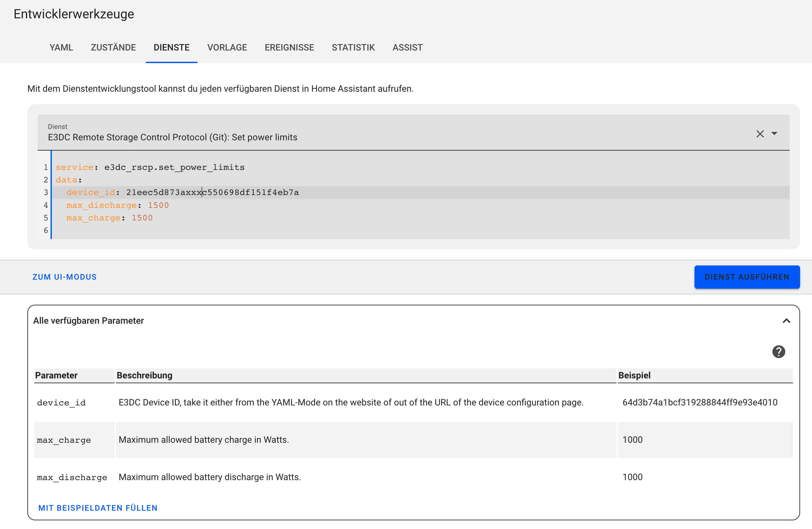
Task: Open the ZUSTÄNDE tab
Action: click(113, 47)
